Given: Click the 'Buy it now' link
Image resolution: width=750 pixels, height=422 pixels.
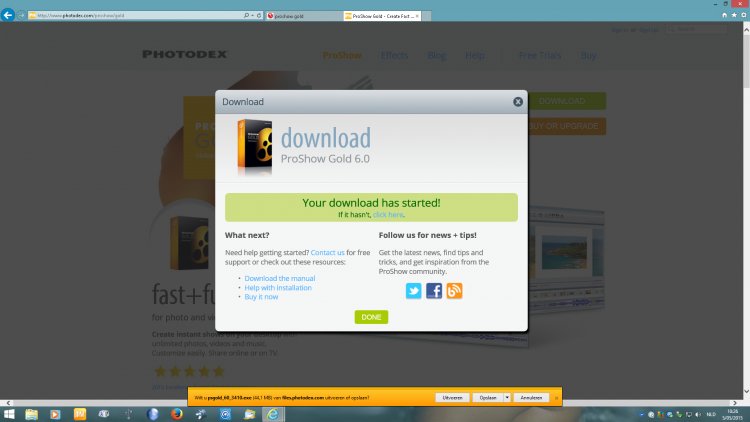Looking at the screenshot, I should pyautogui.click(x=261, y=297).
